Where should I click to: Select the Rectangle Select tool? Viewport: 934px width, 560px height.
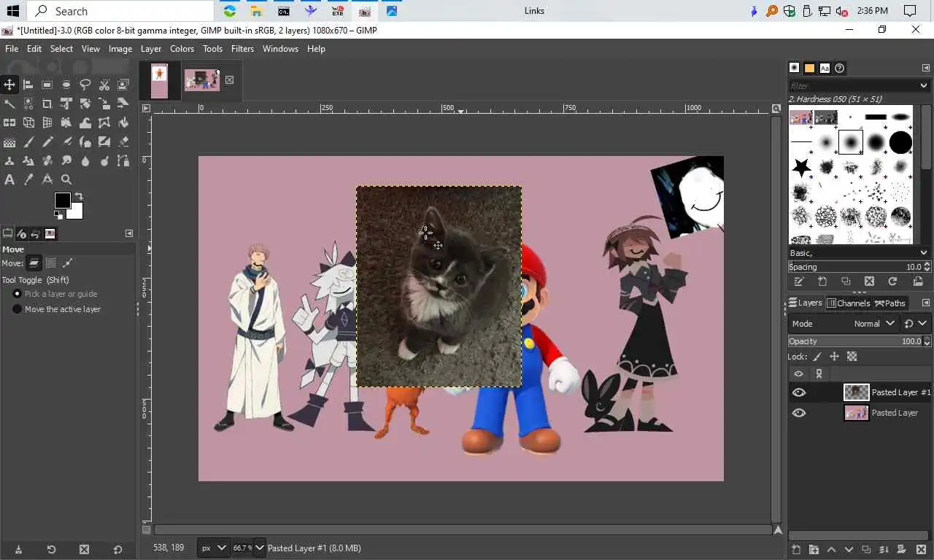pyautogui.click(x=47, y=85)
